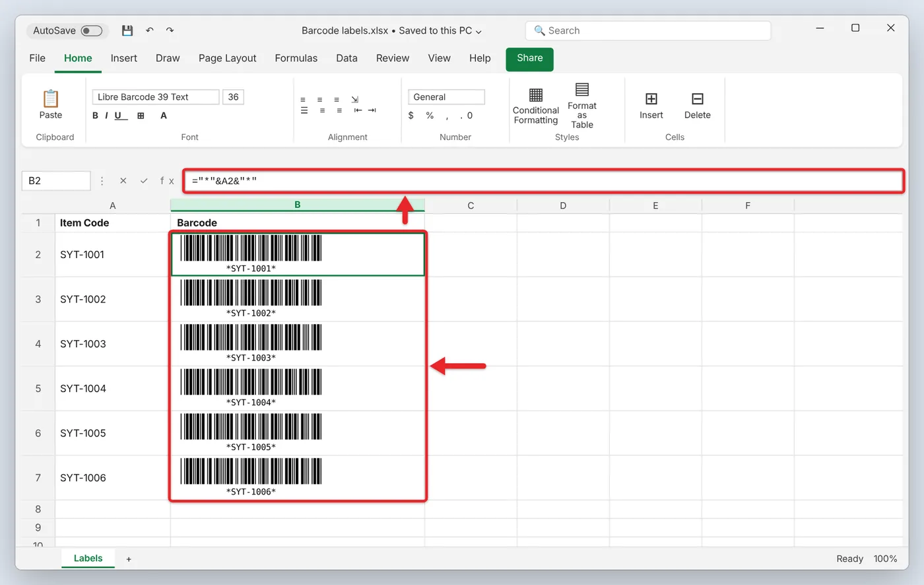The height and width of the screenshot is (585, 924).
Task: Select cell containing SYT-1004
Action: (113, 388)
